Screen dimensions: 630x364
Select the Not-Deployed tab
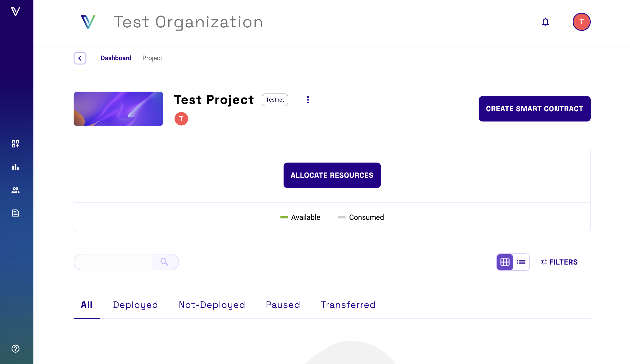click(212, 305)
